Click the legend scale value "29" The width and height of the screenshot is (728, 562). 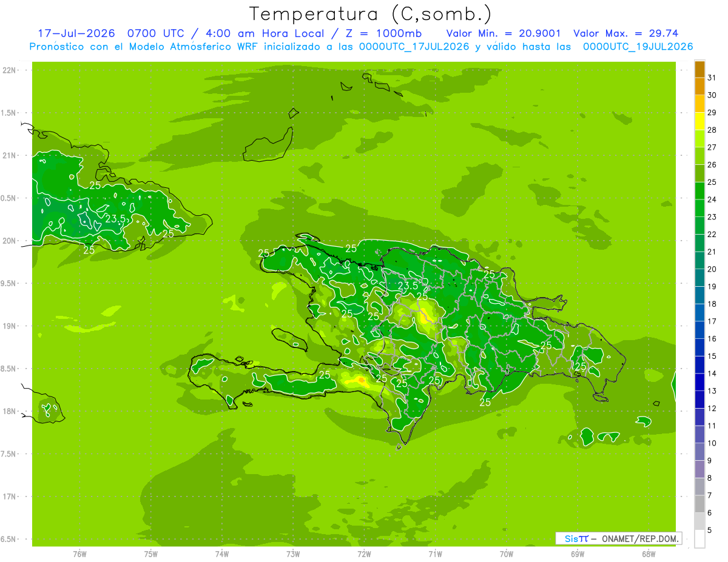[x=712, y=113]
